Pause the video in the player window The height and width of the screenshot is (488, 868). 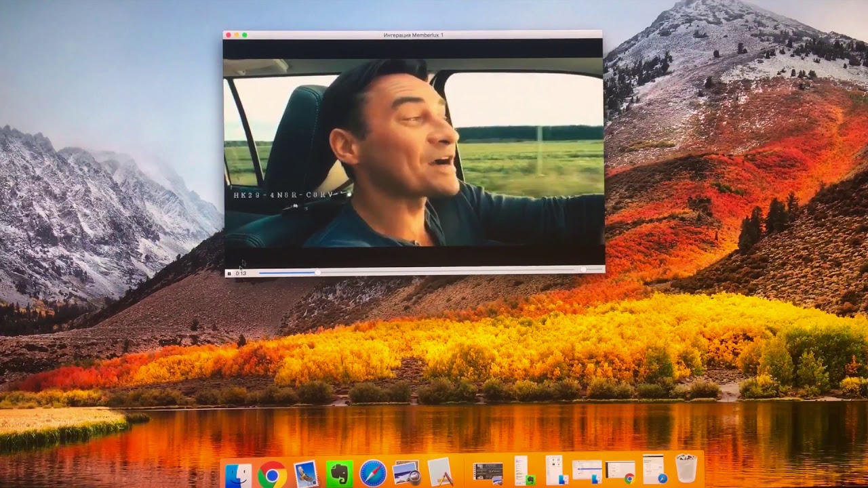point(229,273)
